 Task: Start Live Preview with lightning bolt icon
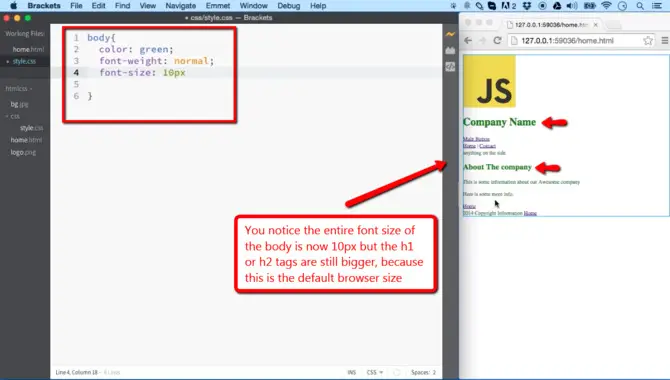tap(450, 35)
